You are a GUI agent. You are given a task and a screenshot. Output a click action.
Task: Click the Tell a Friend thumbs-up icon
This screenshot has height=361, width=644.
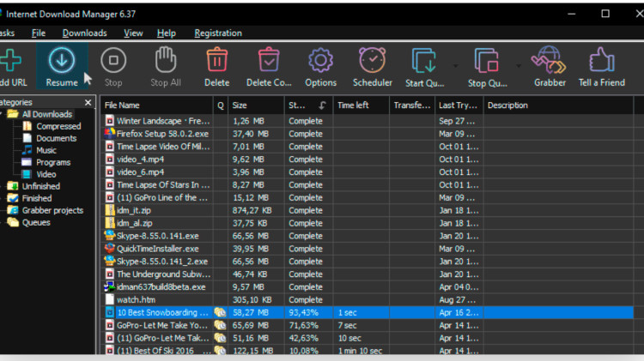point(602,60)
